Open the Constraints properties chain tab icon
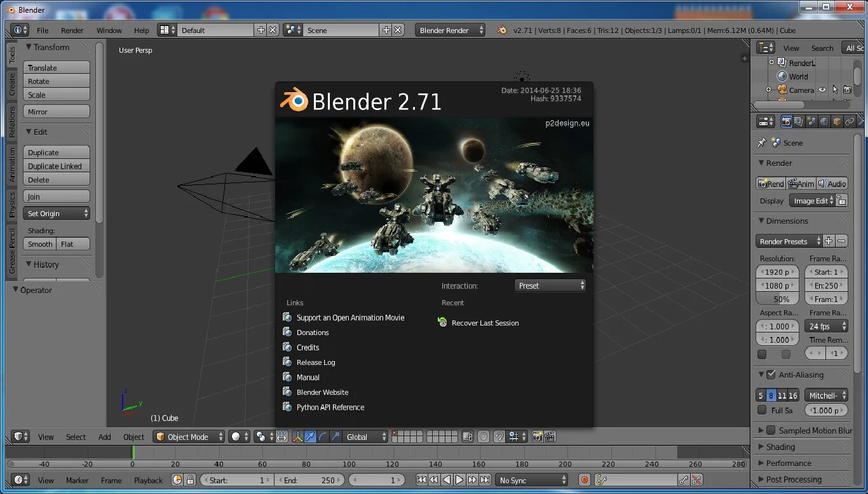The width and height of the screenshot is (868, 494). 850,121
